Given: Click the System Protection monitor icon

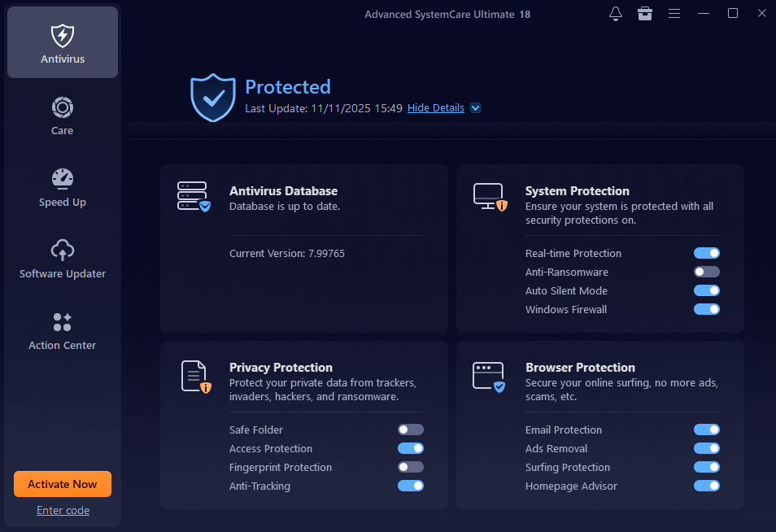Looking at the screenshot, I should click(x=490, y=197).
